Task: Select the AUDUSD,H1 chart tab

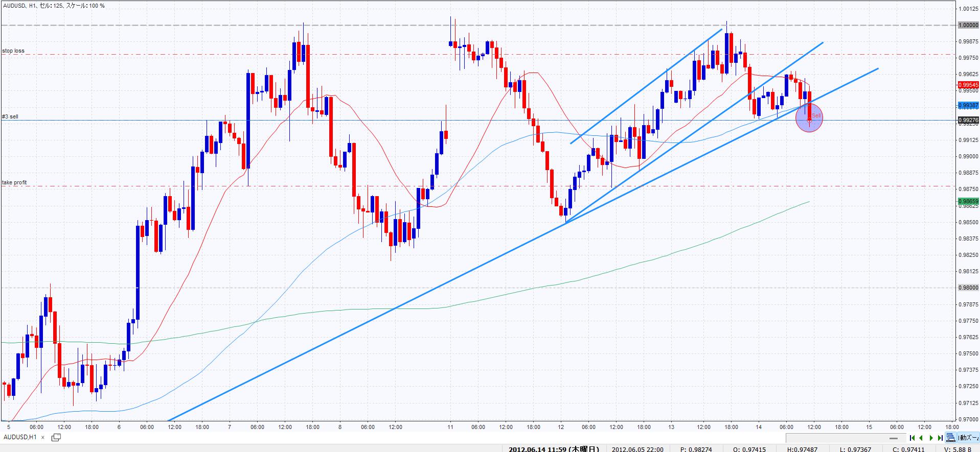Action: (19, 437)
